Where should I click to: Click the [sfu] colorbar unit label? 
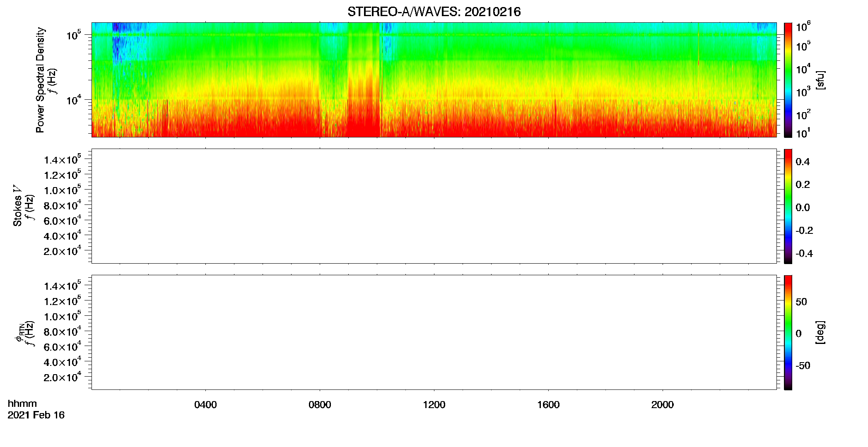click(820, 80)
